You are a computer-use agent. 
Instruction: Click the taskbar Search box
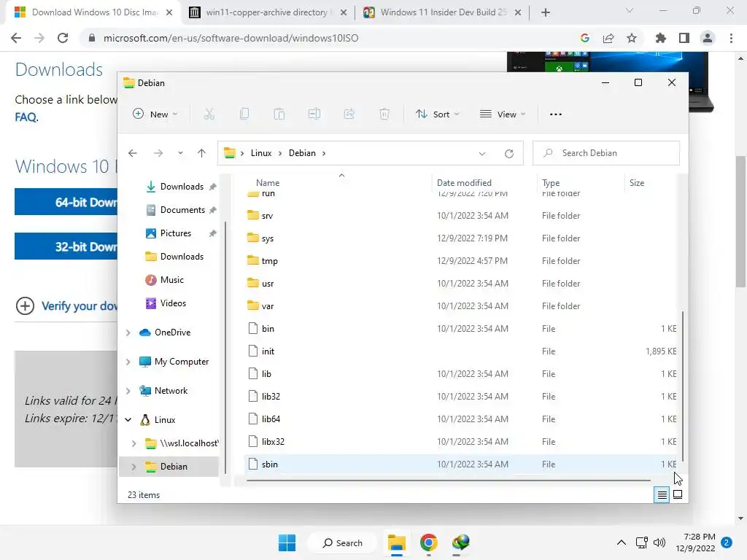343,542
